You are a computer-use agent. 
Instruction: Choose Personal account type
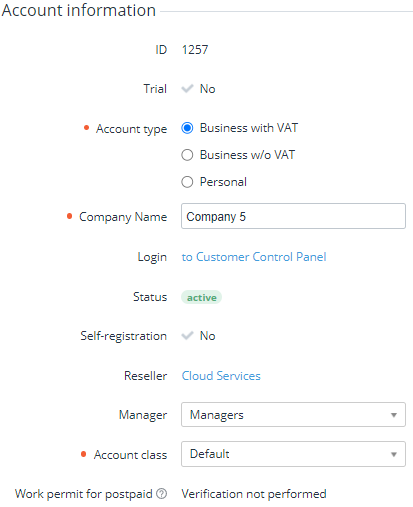187,182
